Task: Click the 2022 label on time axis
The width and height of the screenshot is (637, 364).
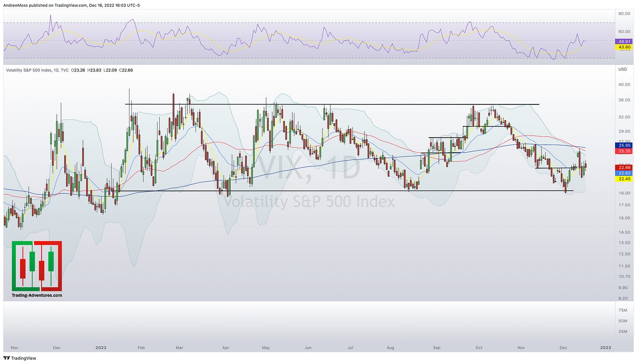Action: click(101, 348)
